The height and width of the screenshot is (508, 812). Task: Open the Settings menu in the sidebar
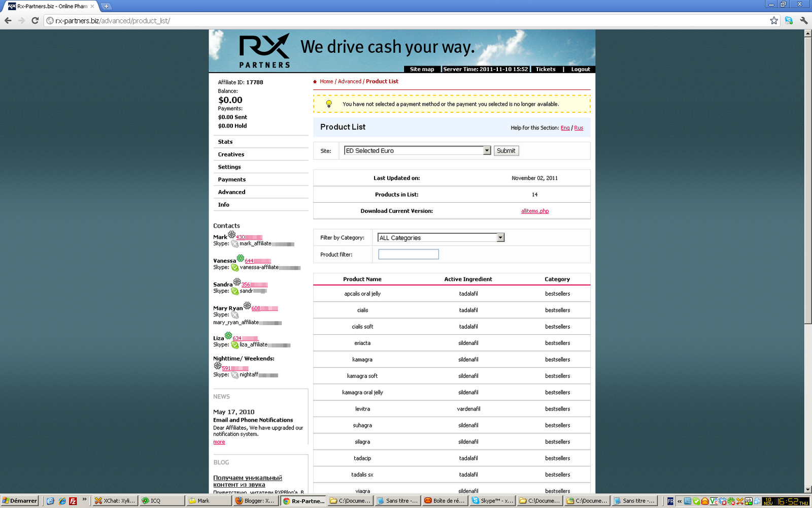(x=229, y=167)
